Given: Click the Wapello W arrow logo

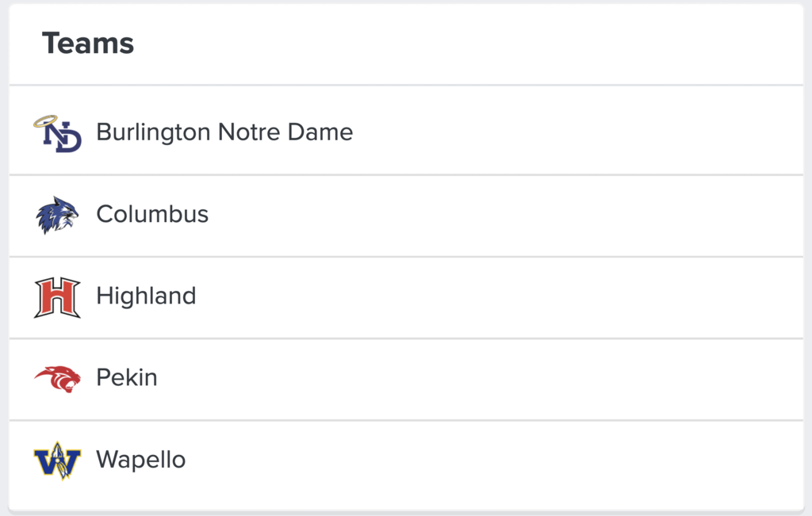Looking at the screenshot, I should pyautogui.click(x=57, y=461).
